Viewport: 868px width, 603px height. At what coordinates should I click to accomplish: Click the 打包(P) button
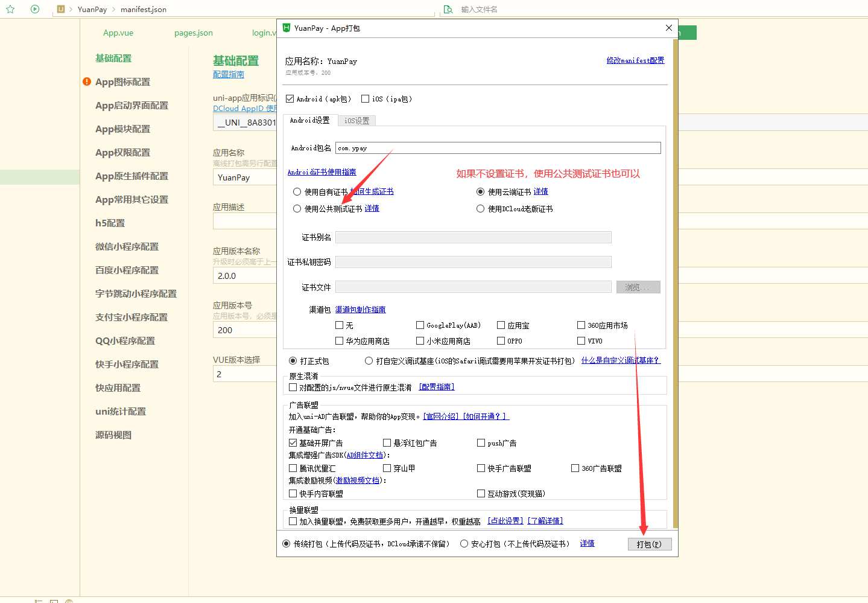tap(650, 544)
